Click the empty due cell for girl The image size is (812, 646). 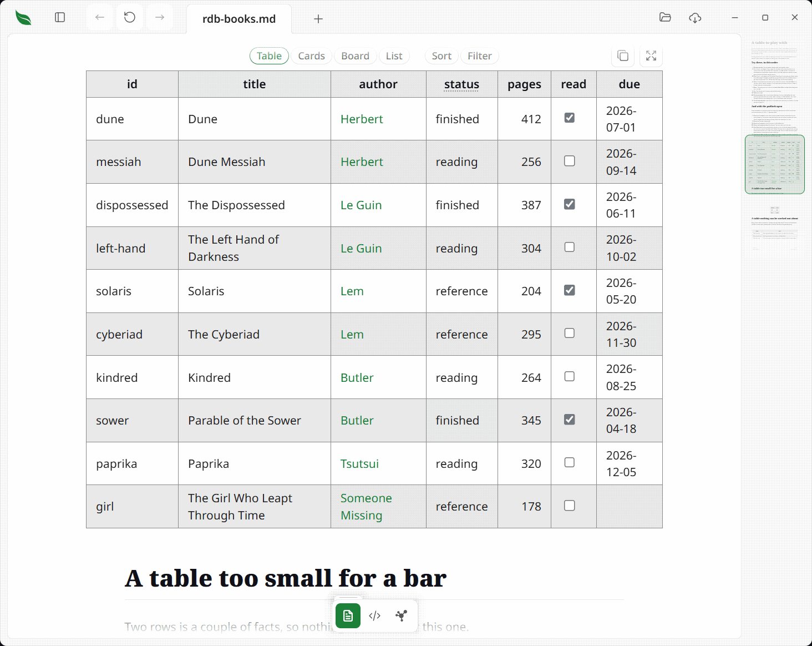pos(630,507)
